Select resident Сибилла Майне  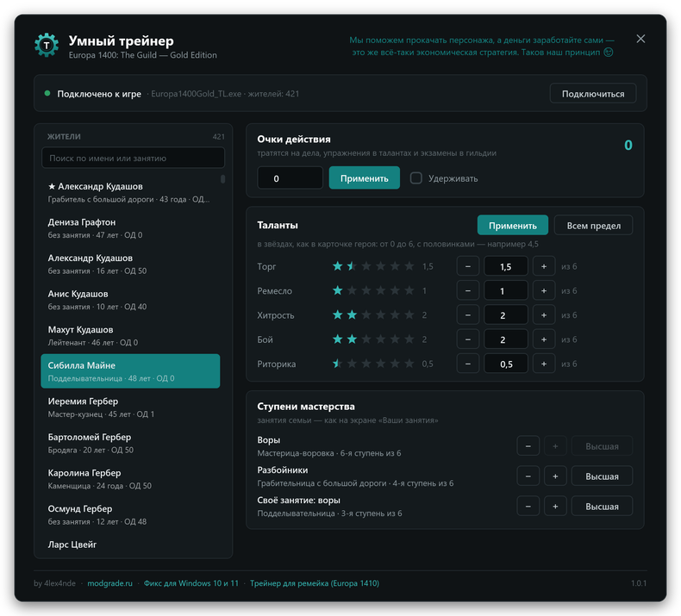click(130, 371)
